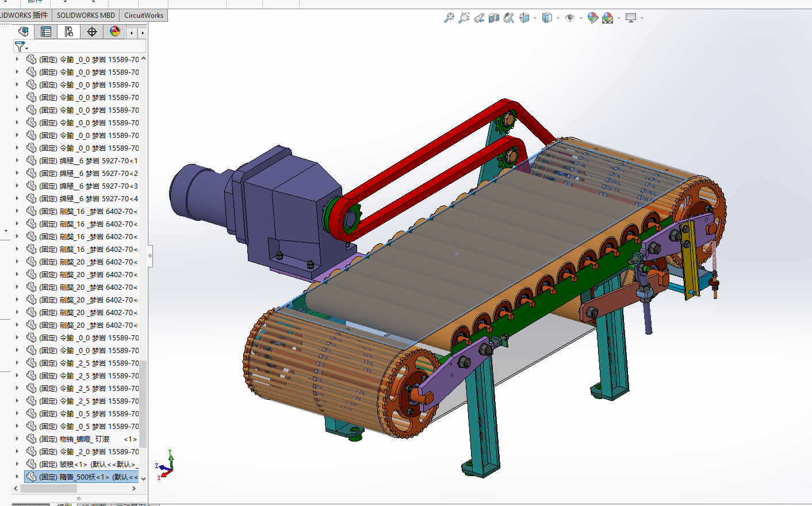Click the right arrow beside the manager tabs

pos(143,33)
